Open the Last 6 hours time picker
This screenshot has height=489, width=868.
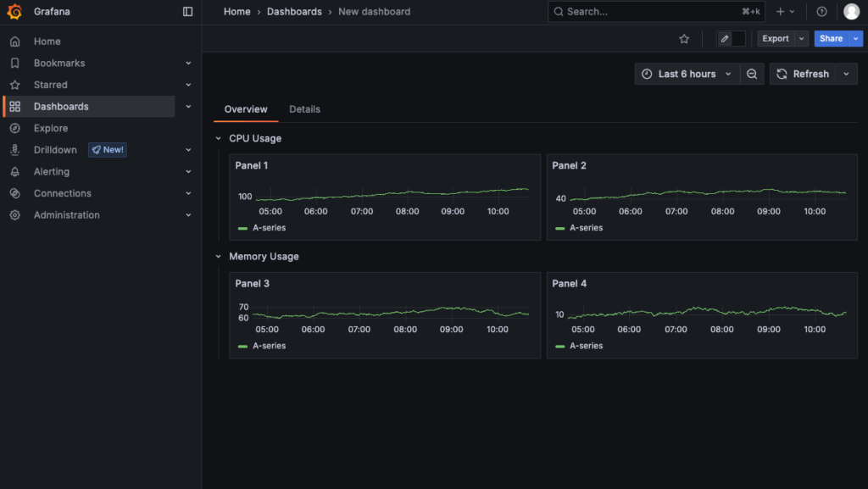687,75
